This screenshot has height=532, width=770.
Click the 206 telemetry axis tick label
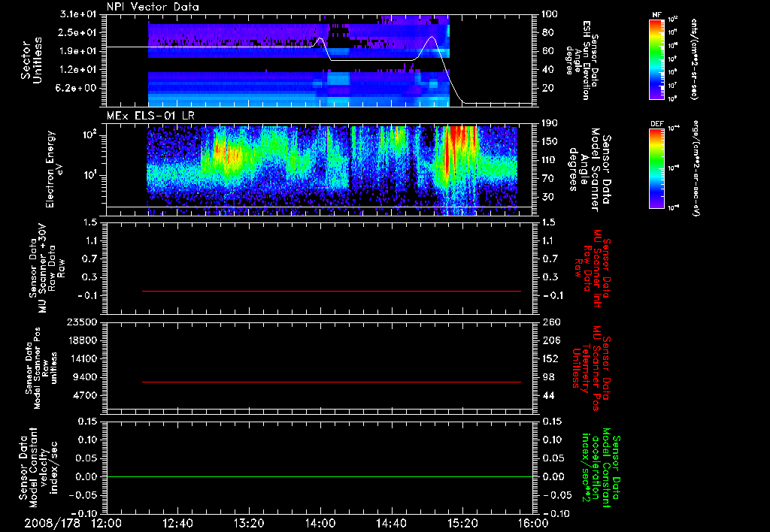[550, 340]
